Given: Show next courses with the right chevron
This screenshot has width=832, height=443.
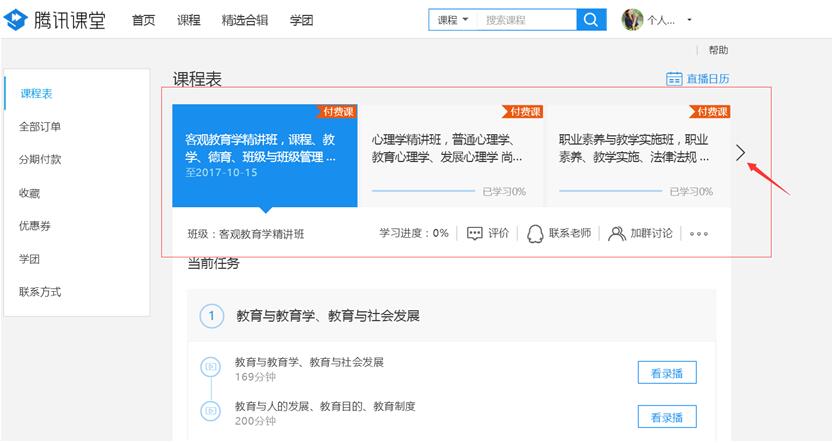Looking at the screenshot, I should coord(741,153).
